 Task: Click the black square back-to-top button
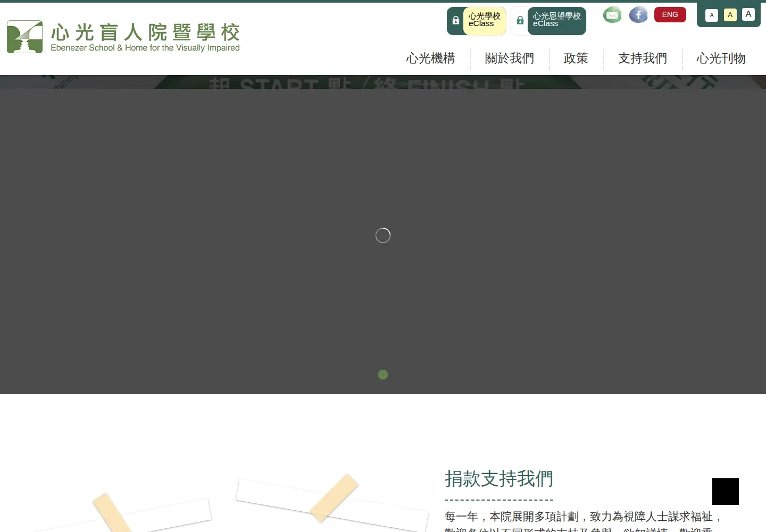click(726, 492)
